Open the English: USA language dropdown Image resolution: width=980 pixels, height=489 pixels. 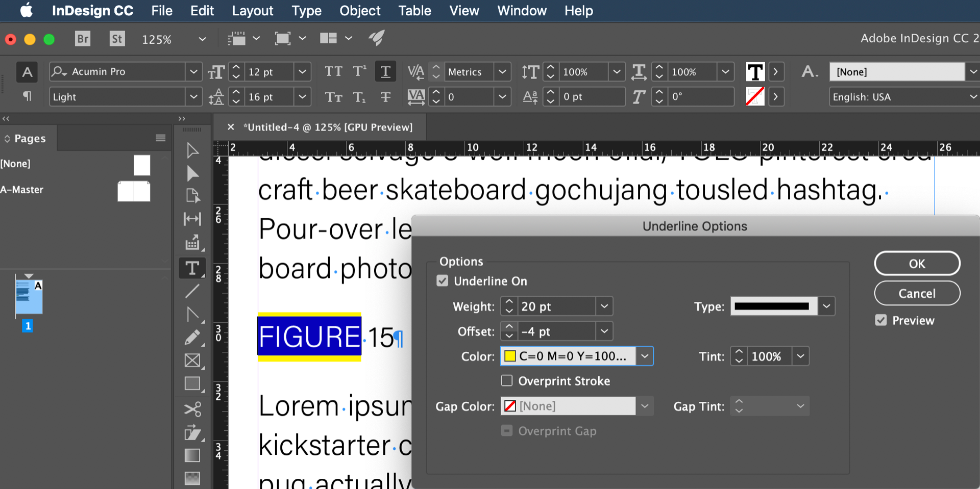(973, 96)
